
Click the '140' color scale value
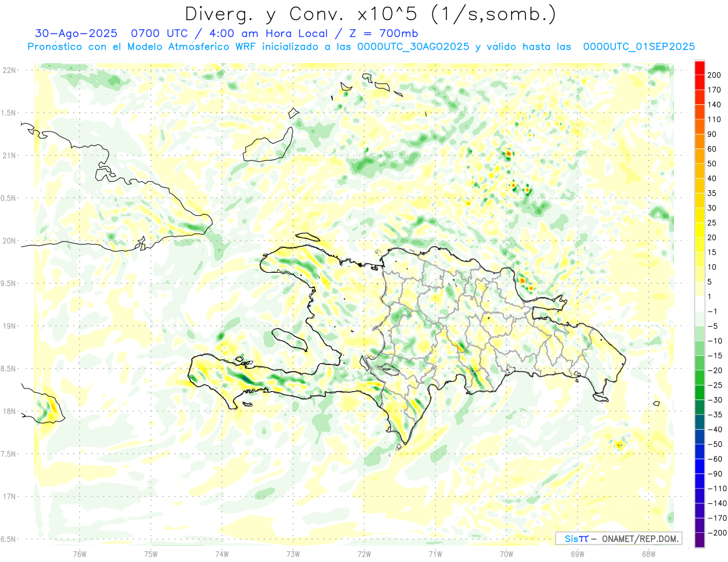pos(715,104)
